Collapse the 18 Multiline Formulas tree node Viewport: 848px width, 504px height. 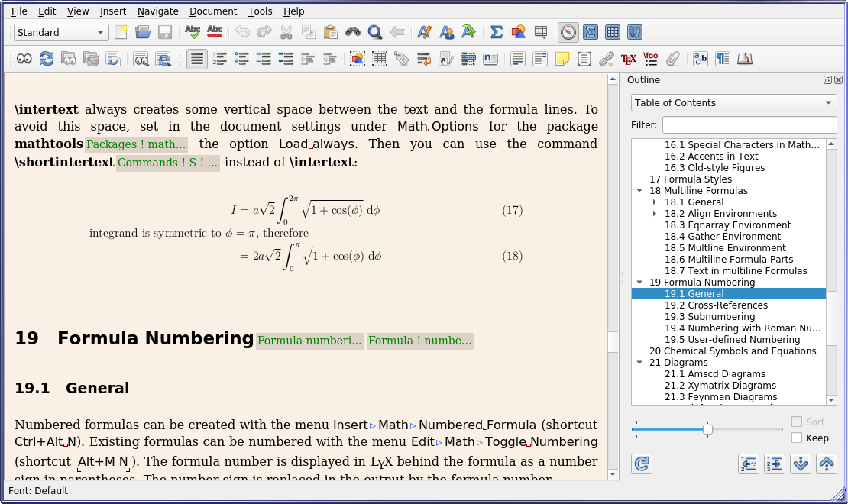point(639,191)
